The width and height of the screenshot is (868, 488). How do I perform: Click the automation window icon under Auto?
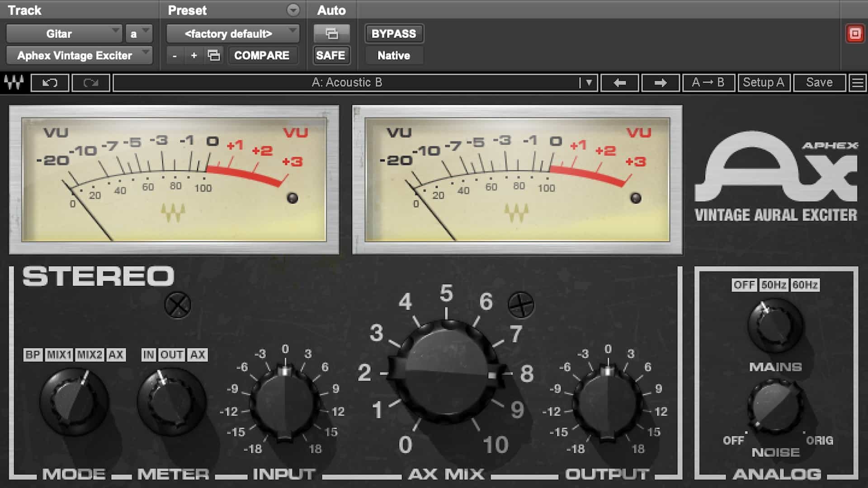(331, 33)
